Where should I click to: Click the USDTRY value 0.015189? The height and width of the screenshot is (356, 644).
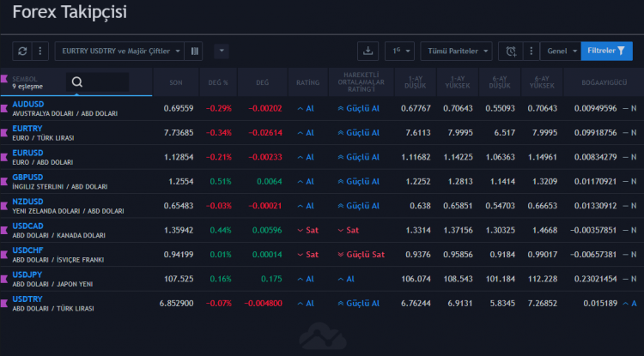[x=600, y=304]
